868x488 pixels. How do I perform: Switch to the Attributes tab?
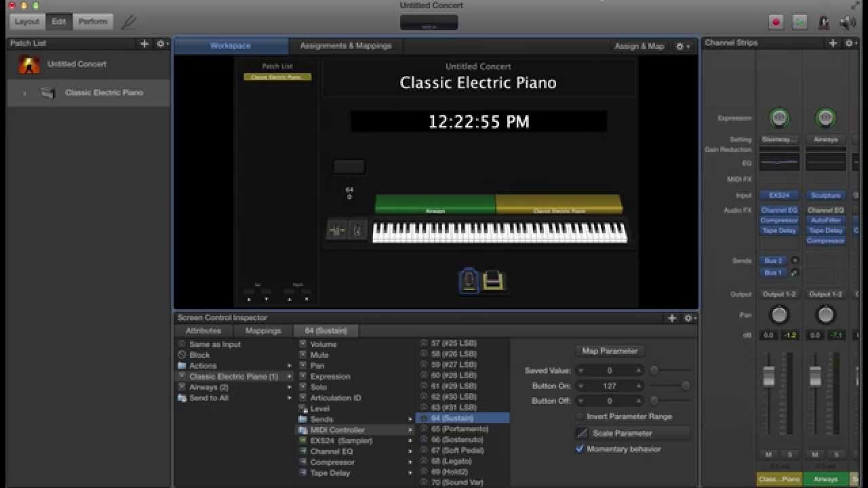tap(203, 331)
